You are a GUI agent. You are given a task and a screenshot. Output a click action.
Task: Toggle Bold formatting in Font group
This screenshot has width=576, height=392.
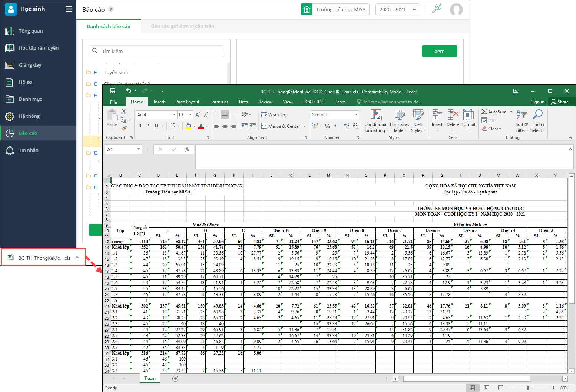[140, 126]
